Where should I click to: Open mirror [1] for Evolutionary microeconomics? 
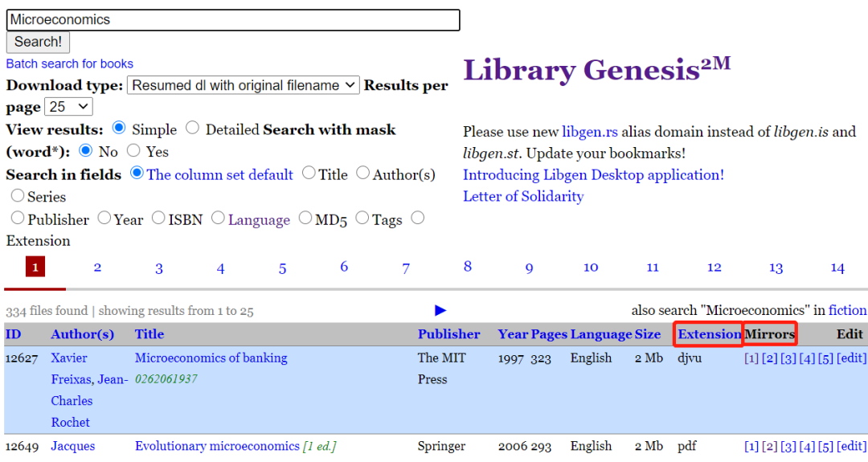click(751, 446)
